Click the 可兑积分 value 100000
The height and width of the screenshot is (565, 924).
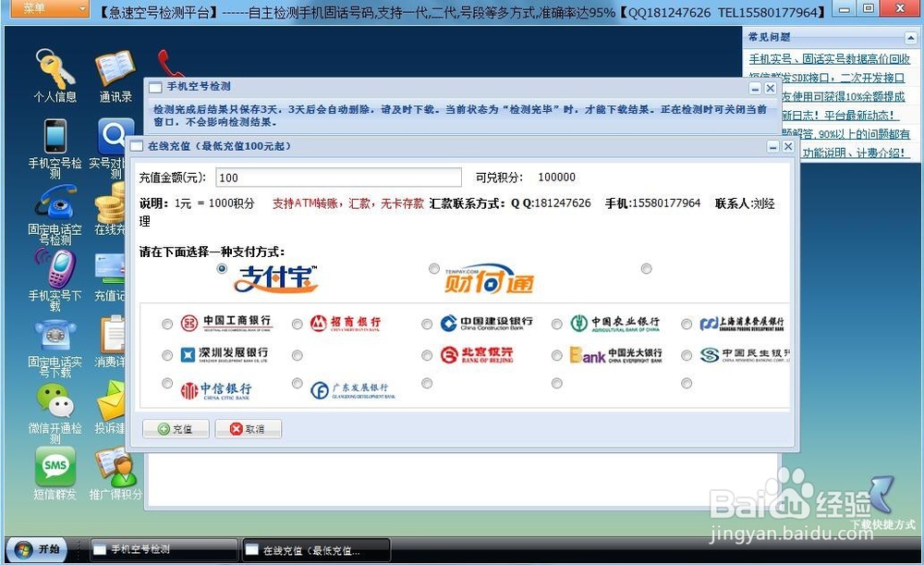pyautogui.click(x=557, y=177)
